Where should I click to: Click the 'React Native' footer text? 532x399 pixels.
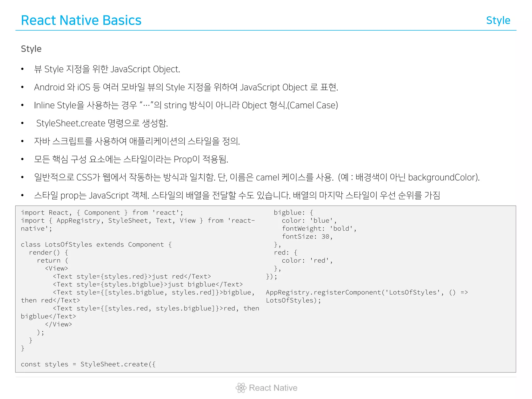click(273, 388)
